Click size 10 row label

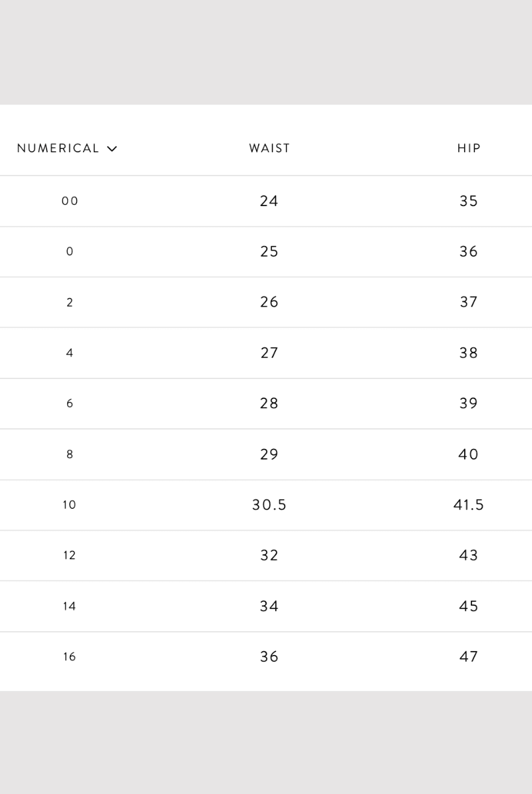[69, 505]
